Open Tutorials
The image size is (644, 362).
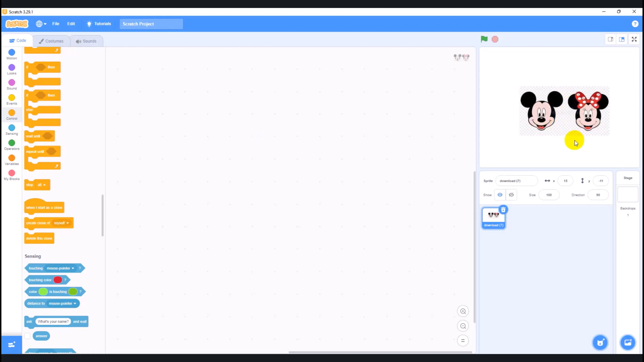(x=99, y=24)
